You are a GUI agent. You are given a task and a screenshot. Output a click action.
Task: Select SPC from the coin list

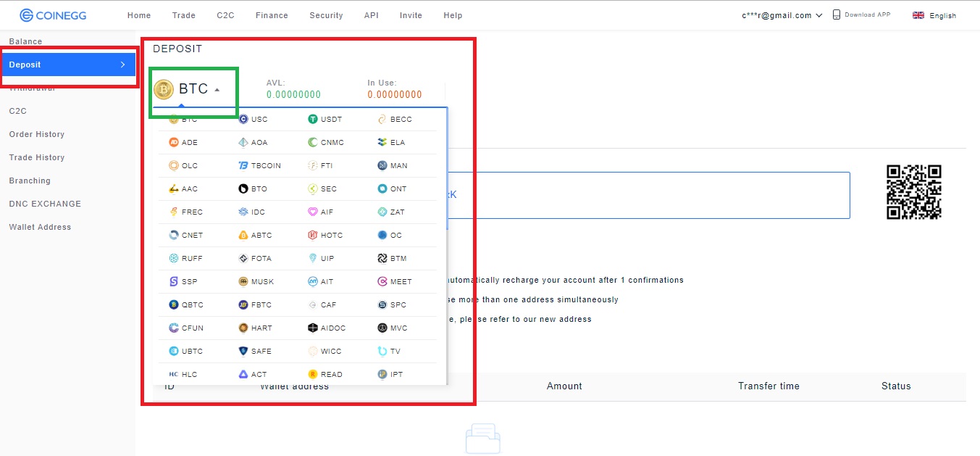coord(392,304)
